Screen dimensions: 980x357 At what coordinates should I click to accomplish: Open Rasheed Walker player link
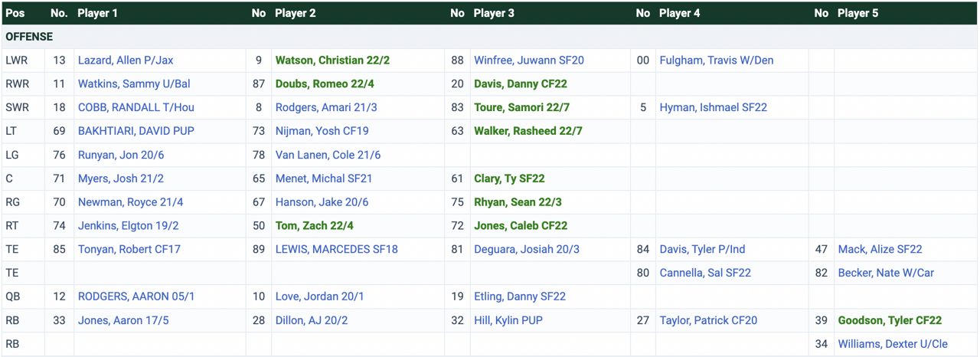[x=528, y=131]
